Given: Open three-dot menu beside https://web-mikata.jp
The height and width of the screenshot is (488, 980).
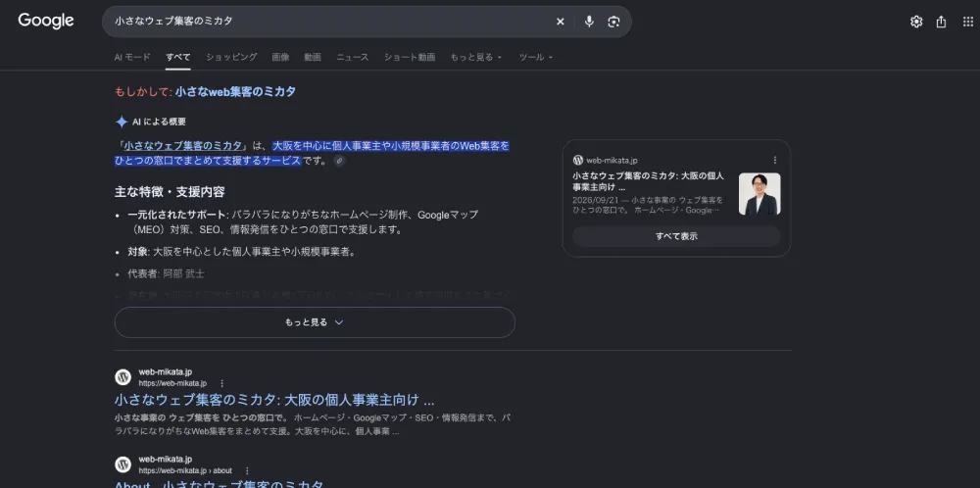Looking at the screenshot, I should click(221, 383).
